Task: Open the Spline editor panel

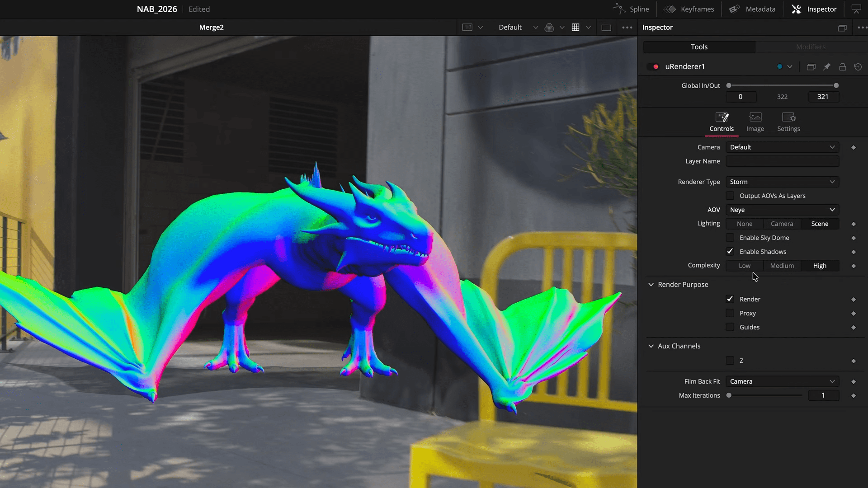Action: tap(632, 9)
